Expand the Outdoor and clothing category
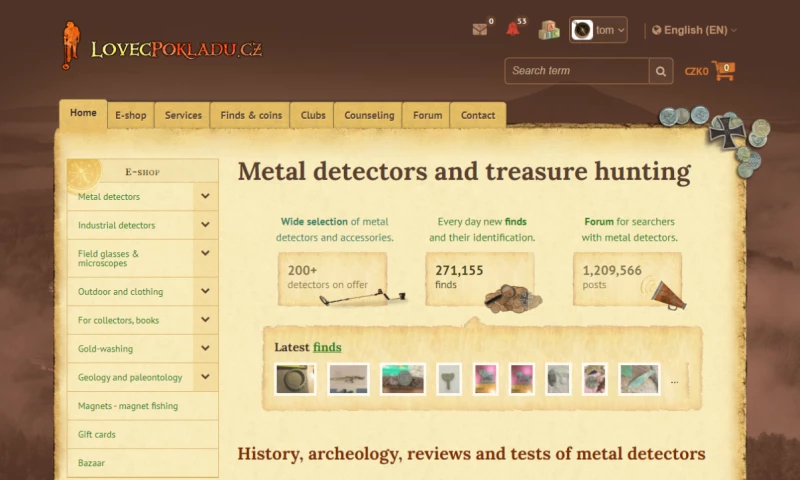Image resolution: width=800 pixels, height=480 pixels. 205,292
